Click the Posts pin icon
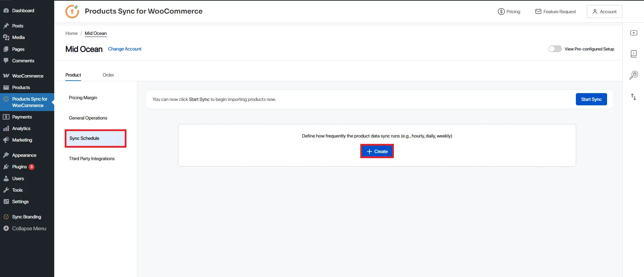The height and width of the screenshot is (277, 644). [x=6, y=26]
